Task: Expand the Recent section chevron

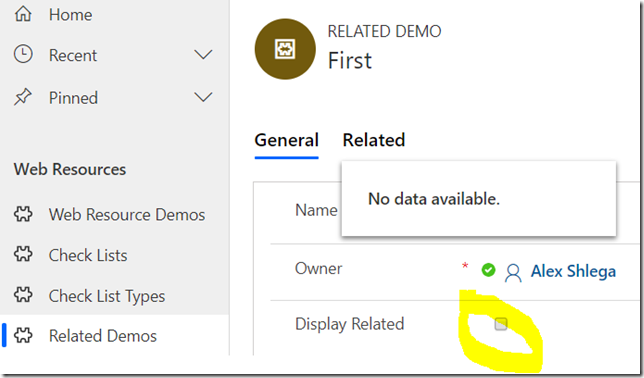Action: click(x=203, y=55)
